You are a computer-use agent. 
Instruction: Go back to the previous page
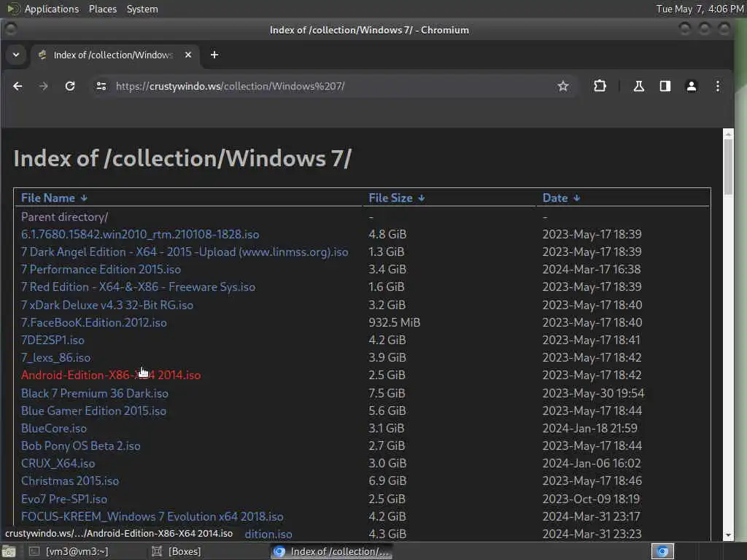18,86
